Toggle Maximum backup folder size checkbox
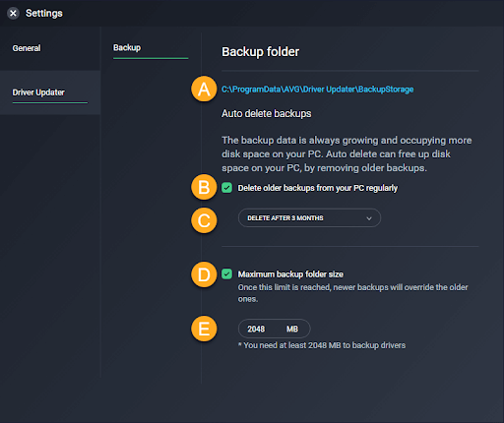Screen dimensions: 504x423 tap(226, 273)
